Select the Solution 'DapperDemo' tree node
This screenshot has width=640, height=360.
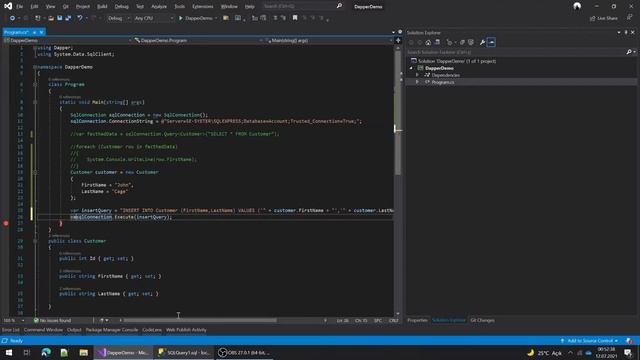[453, 61]
